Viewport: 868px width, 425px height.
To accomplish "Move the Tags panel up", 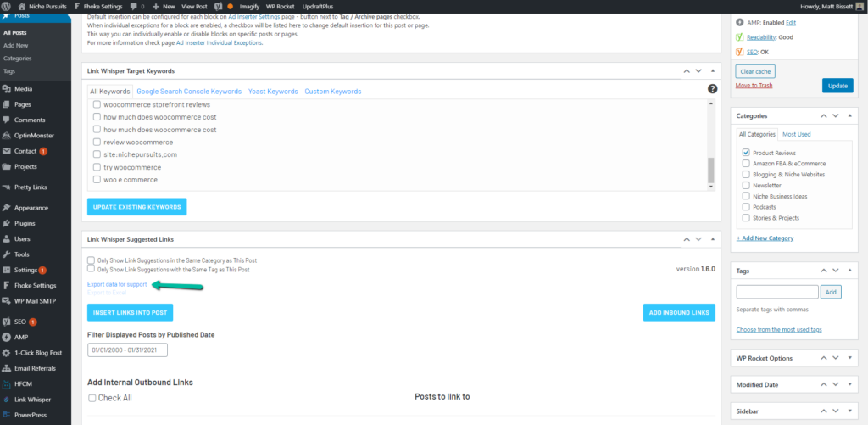I will coord(823,271).
